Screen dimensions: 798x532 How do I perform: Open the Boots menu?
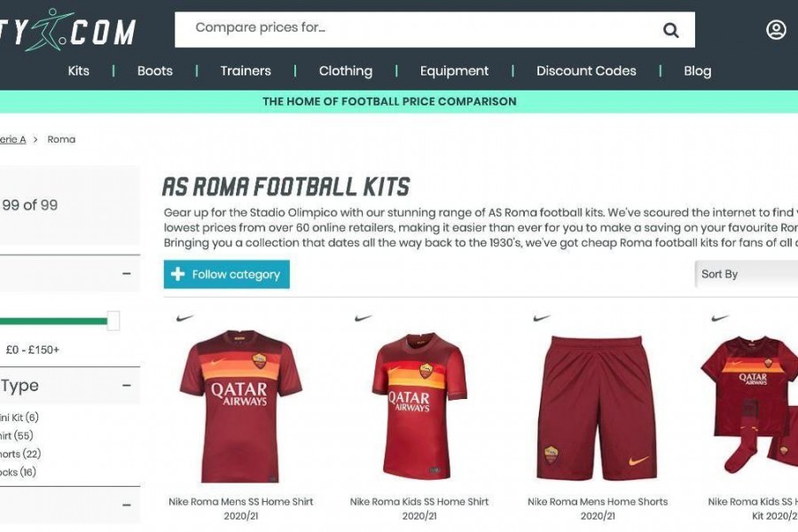pyautogui.click(x=154, y=71)
